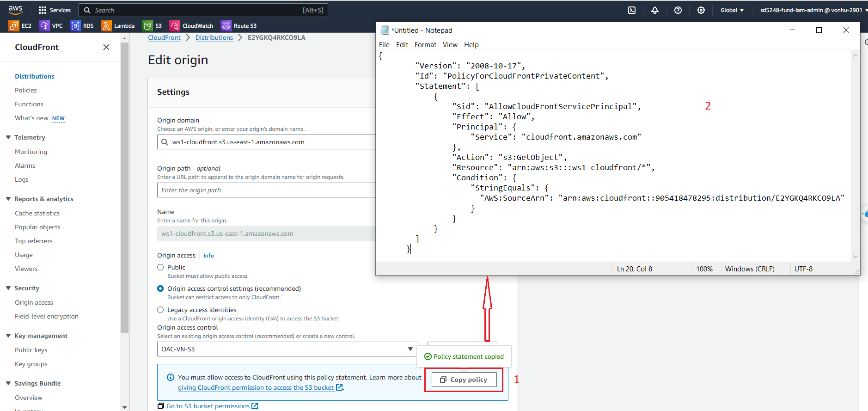The height and width of the screenshot is (411, 868).
Task: Open the AWS CloudShell icon
Action: (x=632, y=10)
